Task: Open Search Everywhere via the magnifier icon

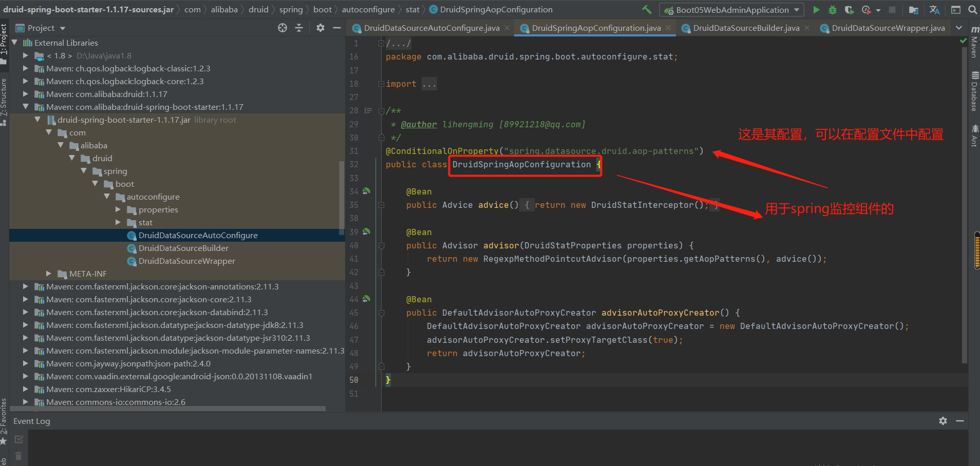Action: 972,10
